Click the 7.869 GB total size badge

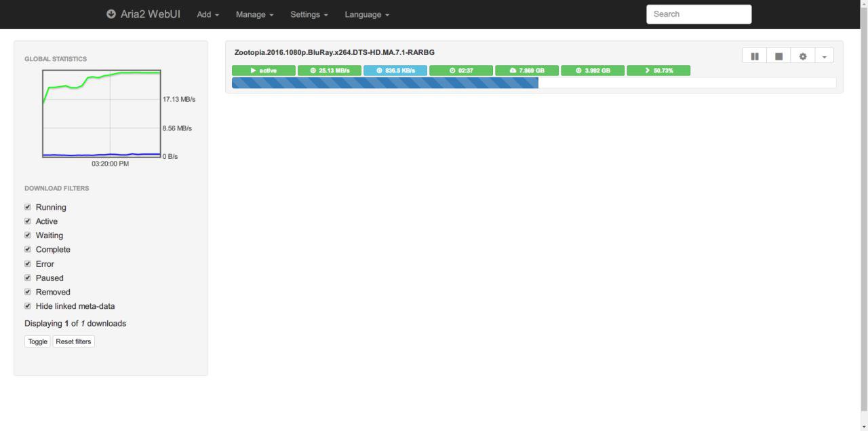click(x=527, y=71)
